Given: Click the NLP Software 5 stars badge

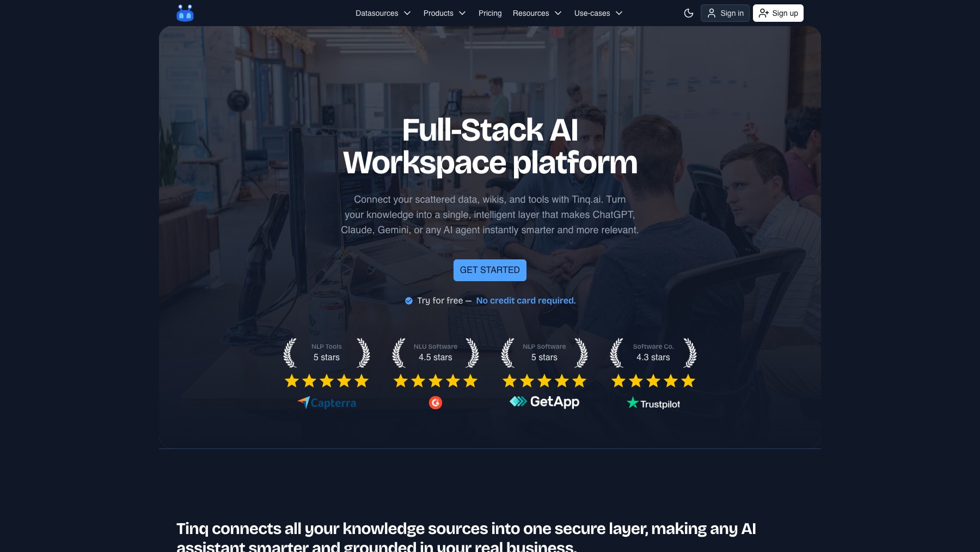Looking at the screenshot, I should click(x=544, y=353).
